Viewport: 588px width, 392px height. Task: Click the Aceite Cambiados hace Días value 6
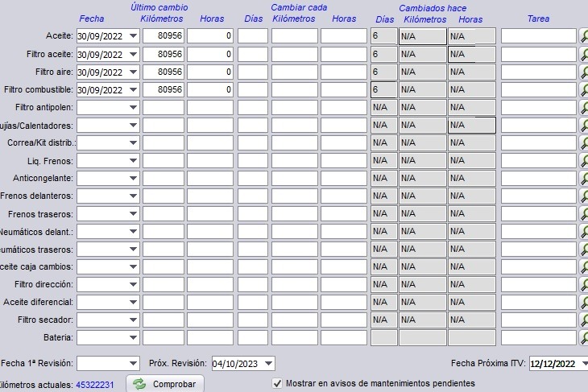point(384,36)
